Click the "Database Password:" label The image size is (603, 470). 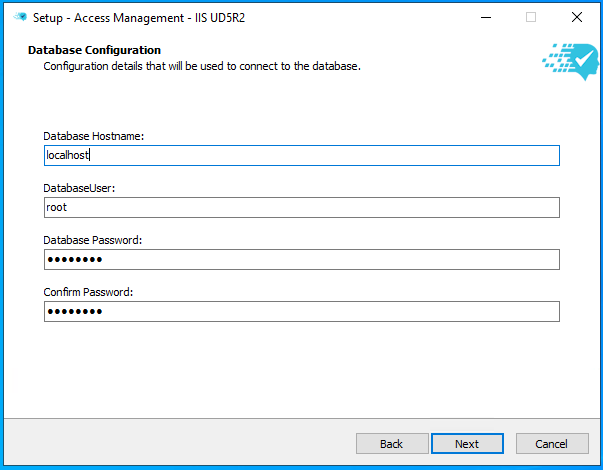92,240
